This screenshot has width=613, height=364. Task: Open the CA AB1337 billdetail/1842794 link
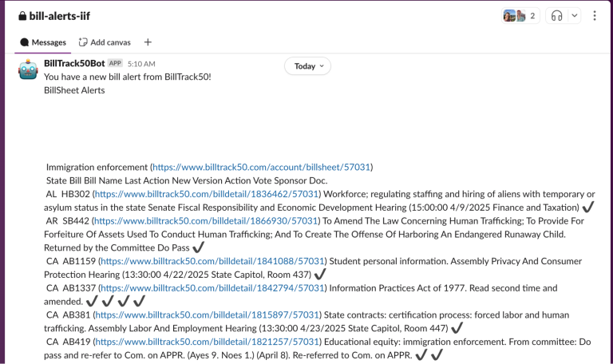(x=212, y=288)
